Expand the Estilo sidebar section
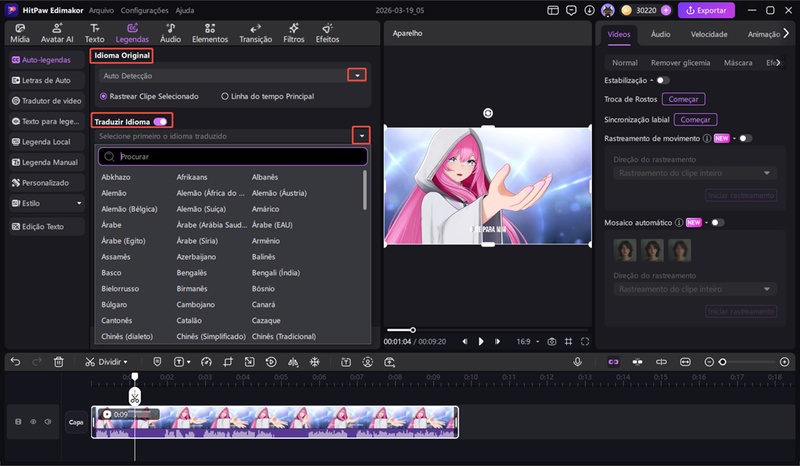 [79, 203]
